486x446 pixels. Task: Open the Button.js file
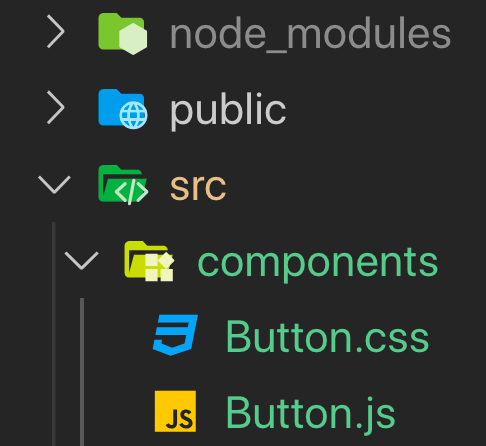click(311, 413)
